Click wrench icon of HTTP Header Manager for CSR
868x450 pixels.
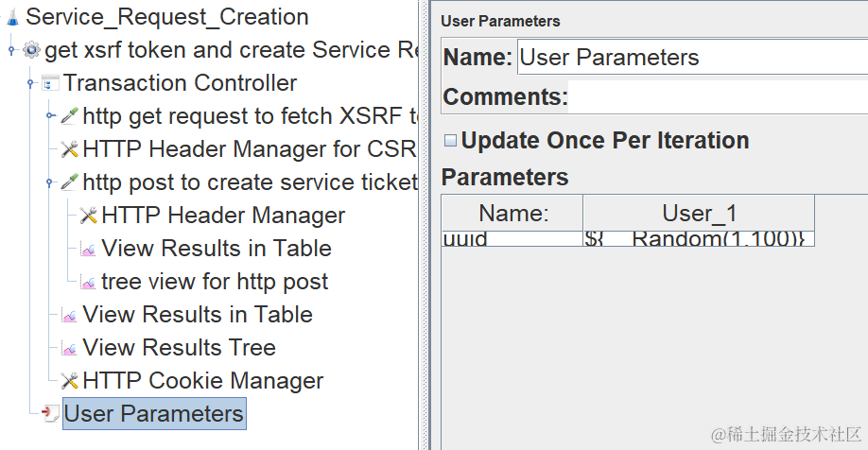tap(69, 149)
